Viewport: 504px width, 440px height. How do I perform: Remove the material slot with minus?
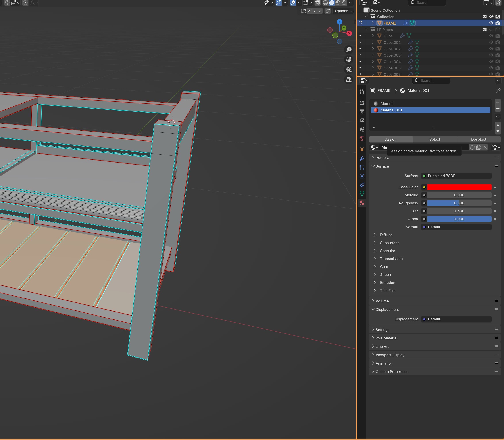498,109
